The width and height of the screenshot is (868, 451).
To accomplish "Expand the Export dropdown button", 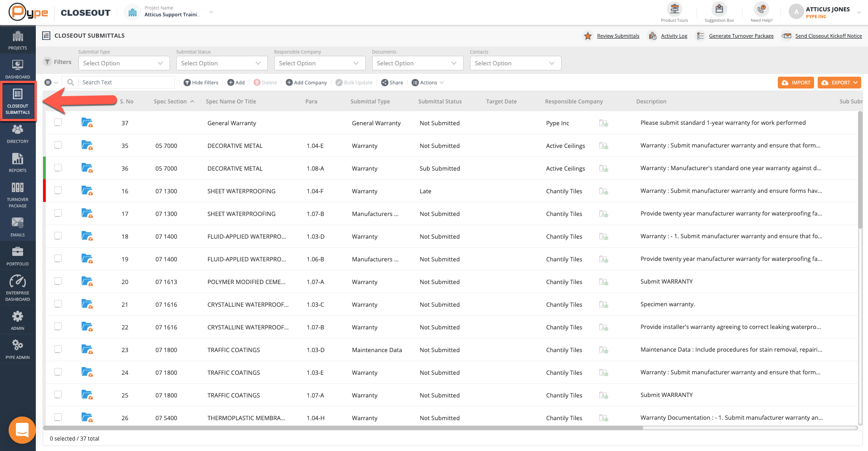I will click(839, 83).
